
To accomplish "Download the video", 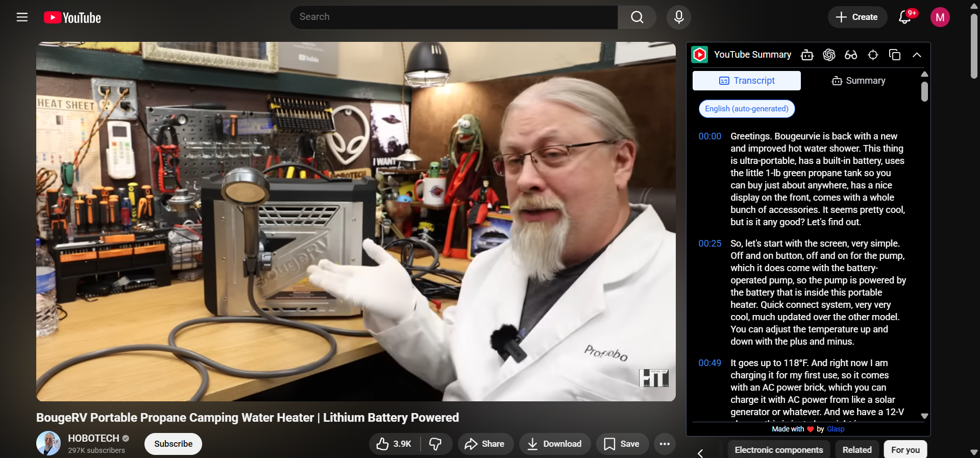I will pyautogui.click(x=555, y=444).
